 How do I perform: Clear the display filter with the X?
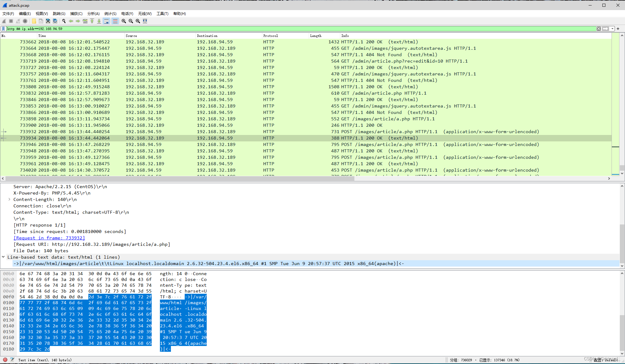599,29
